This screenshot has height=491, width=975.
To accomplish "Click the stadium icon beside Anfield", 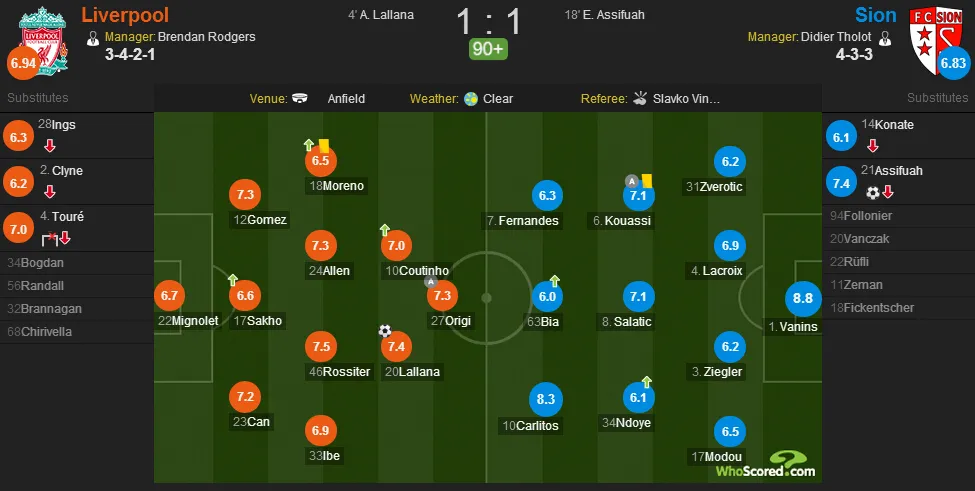I will coord(300,98).
